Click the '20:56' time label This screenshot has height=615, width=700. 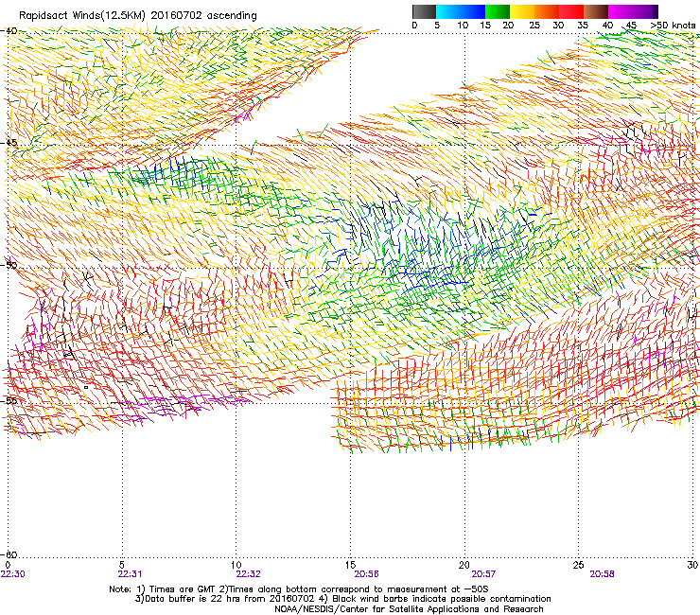pos(366,574)
